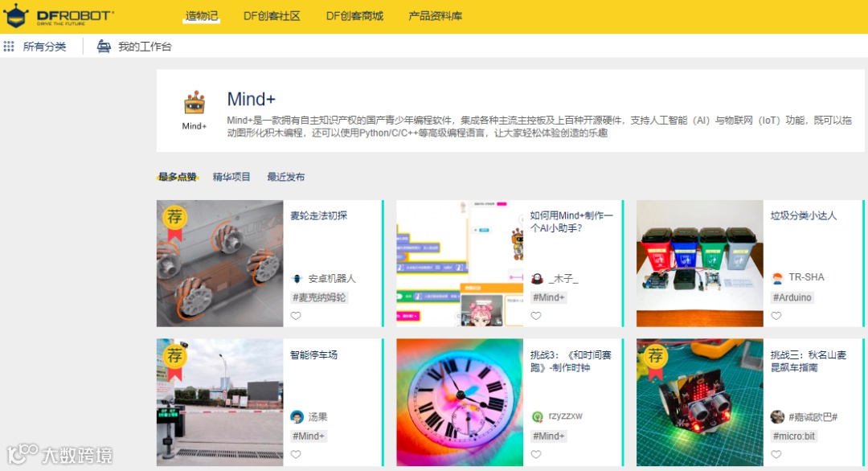Viewport: 868px width, 471px height.
Task: Click the Mind+ mascot icon
Action: tap(194, 103)
